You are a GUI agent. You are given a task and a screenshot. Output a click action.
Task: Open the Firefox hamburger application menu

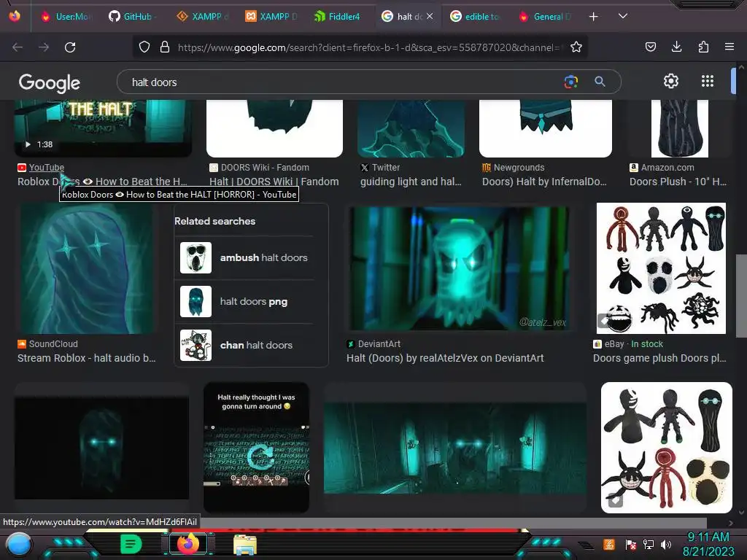pyautogui.click(x=729, y=47)
